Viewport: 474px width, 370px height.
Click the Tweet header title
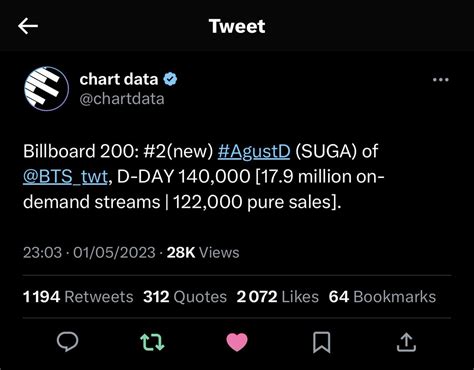237,26
